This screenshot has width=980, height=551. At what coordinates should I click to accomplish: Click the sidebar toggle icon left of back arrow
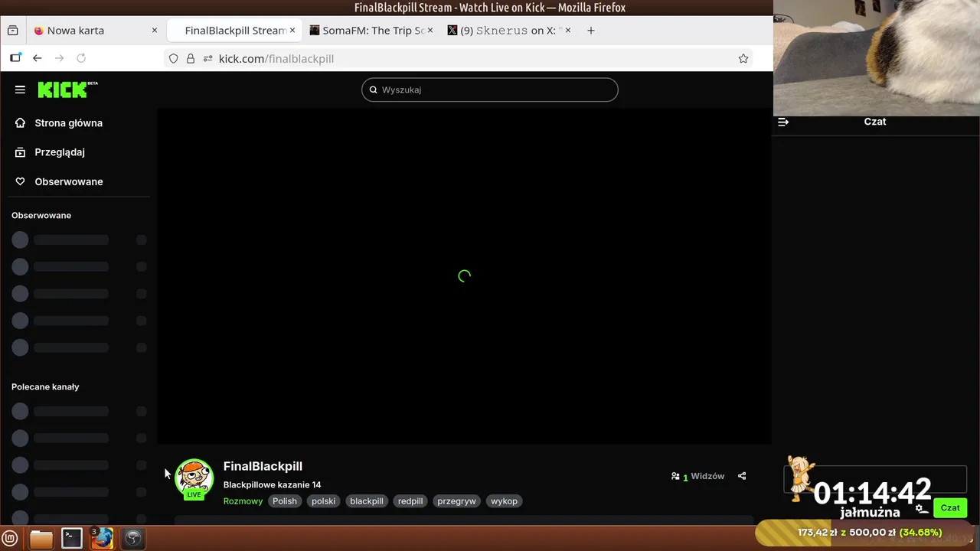point(15,58)
